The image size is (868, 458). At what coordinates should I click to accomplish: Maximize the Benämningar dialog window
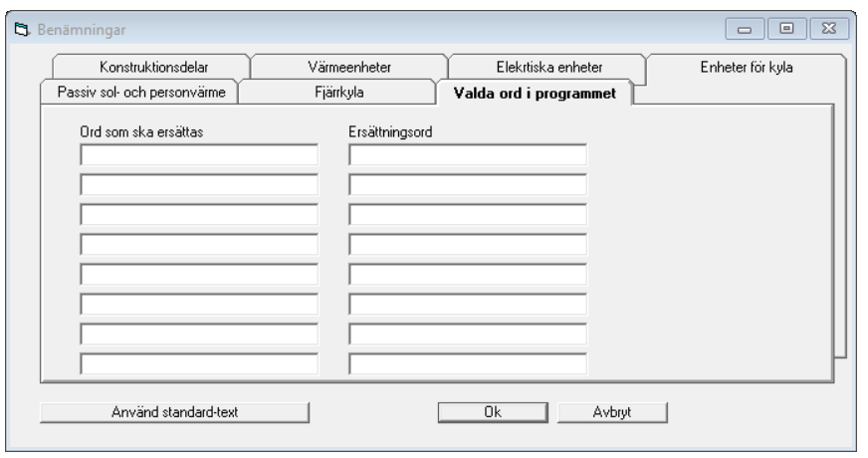coord(786,29)
